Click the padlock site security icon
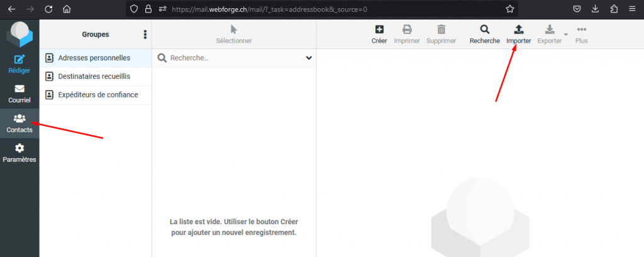 click(x=148, y=9)
